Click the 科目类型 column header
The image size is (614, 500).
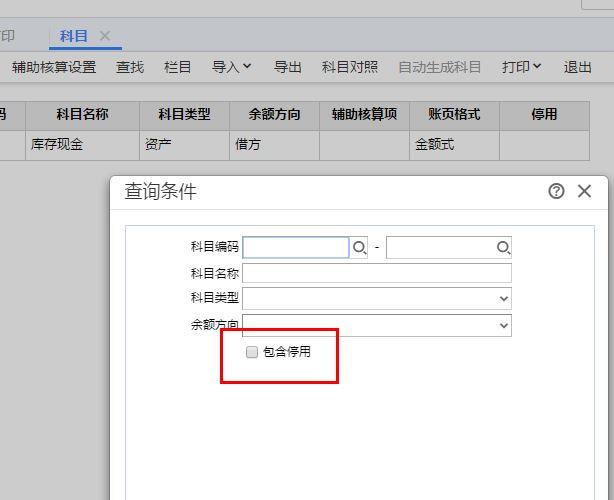coord(184,115)
